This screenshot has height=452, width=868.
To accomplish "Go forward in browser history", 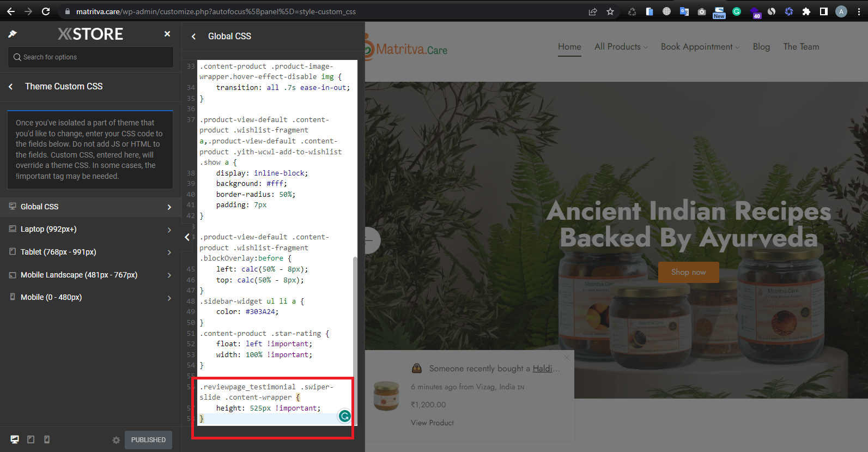I will pyautogui.click(x=28, y=11).
